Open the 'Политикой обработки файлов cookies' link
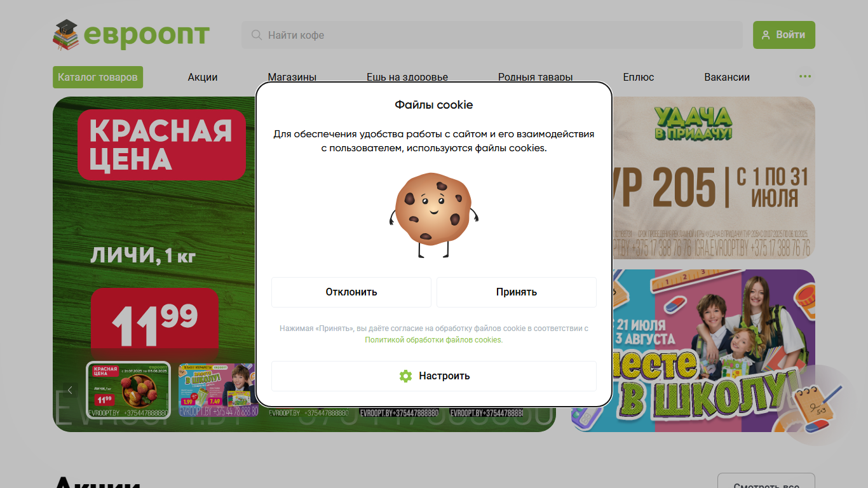This screenshot has width=868, height=488. pos(433,340)
